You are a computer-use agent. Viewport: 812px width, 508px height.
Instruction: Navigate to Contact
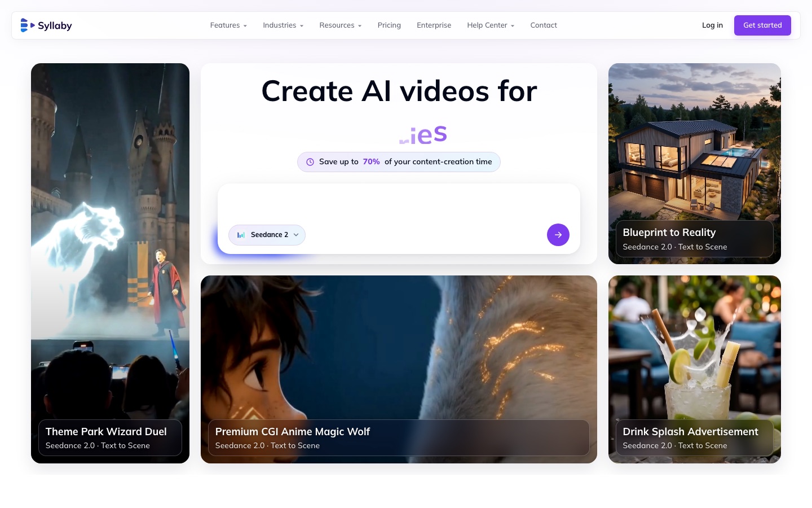[x=544, y=25]
